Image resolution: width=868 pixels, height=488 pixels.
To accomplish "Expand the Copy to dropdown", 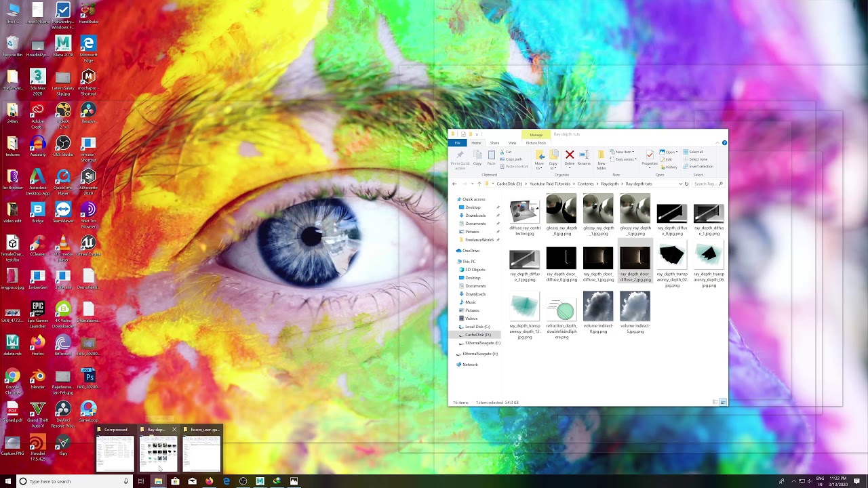I will (x=553, y=159).
